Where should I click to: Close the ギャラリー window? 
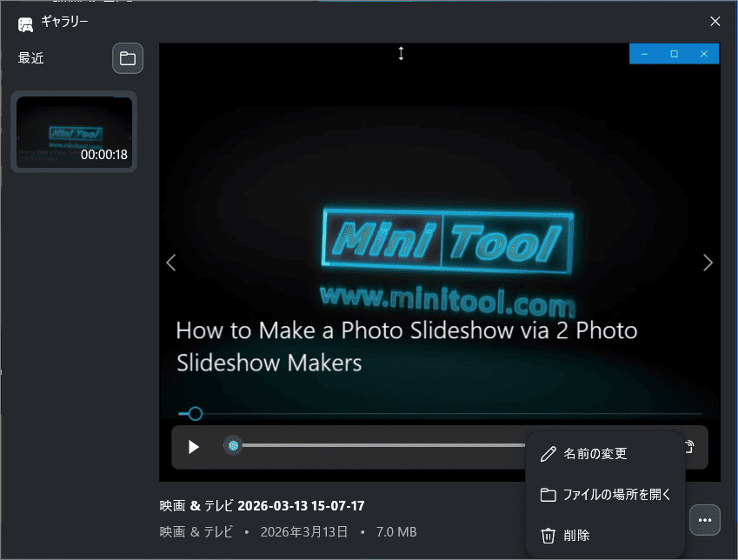pyautogui.click(x=715, y=21)
